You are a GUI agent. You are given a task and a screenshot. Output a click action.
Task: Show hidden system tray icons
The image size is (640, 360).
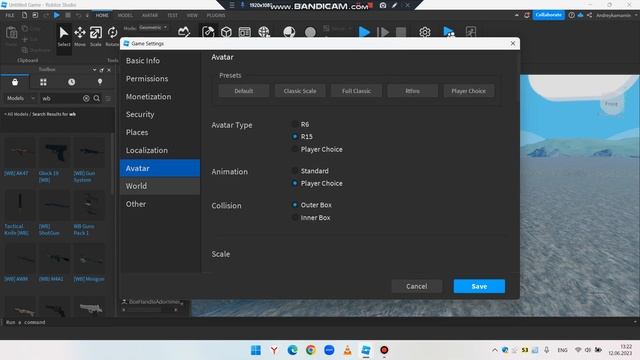(x=495, y=350)
